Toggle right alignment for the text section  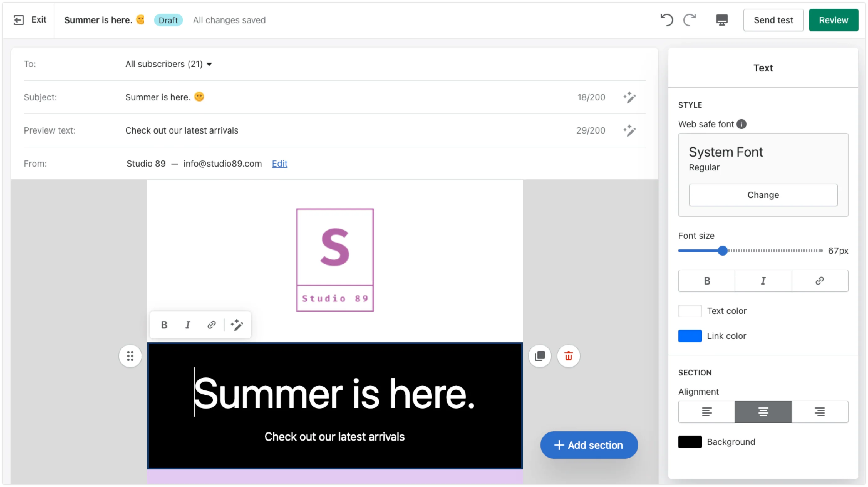point(819,412)
